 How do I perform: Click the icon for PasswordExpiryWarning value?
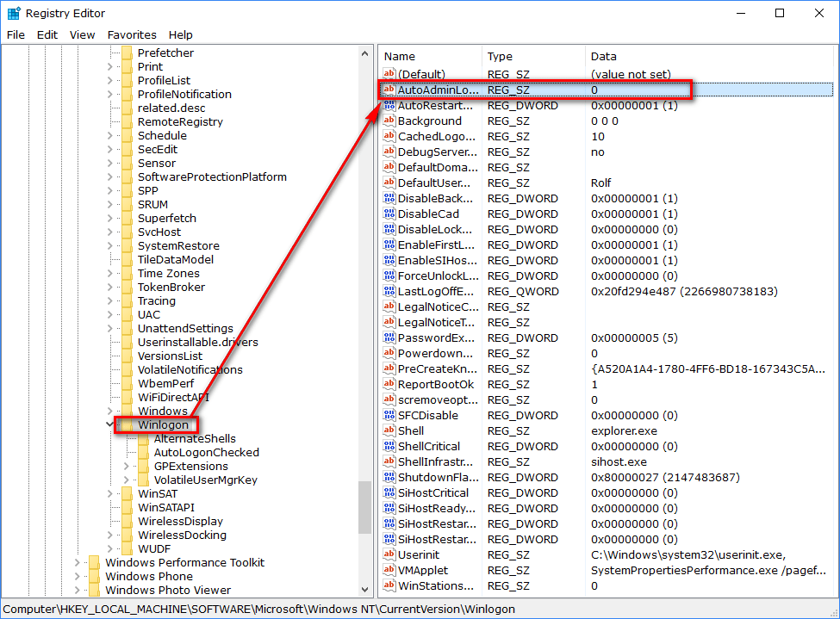click(x=389, y=337)
